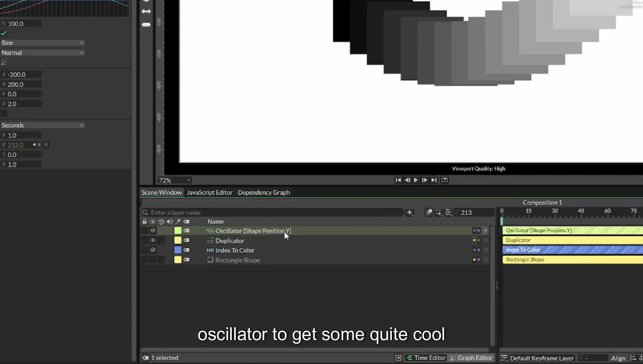
Task: Switch to the Graph Editor view
Action: coord(472,358)
